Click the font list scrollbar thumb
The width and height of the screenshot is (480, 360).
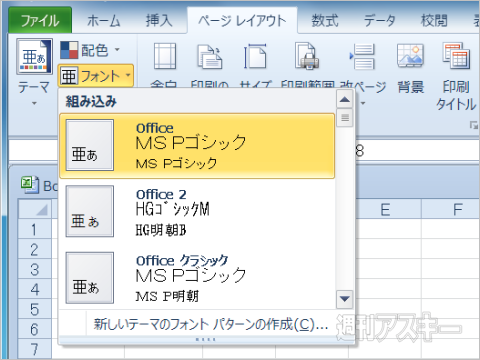point(345,118)
